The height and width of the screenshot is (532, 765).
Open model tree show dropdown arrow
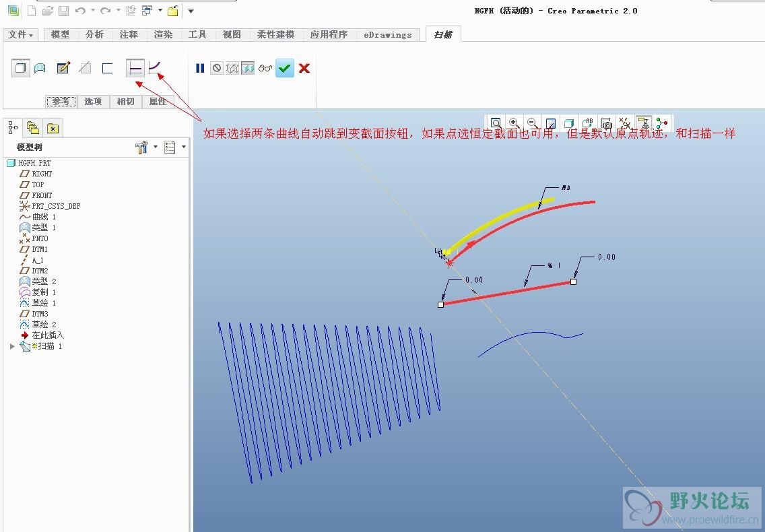(x=184, y=146)
